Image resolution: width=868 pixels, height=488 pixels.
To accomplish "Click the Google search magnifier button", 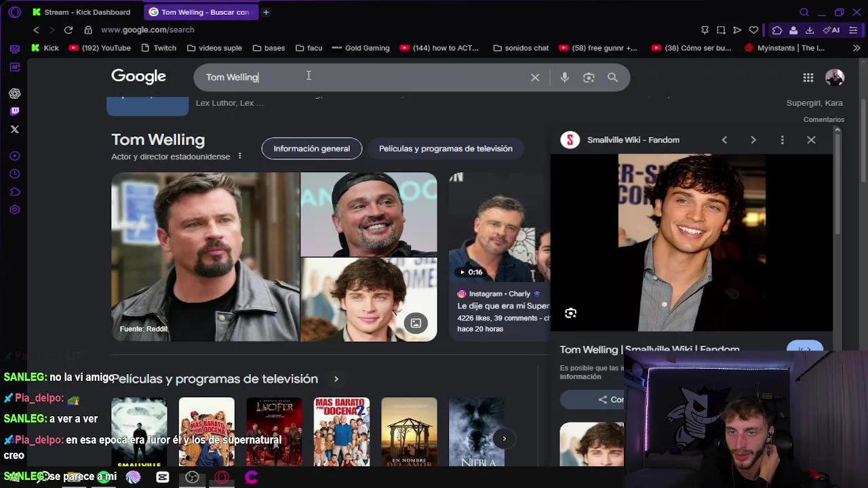I will pos(612,77).
